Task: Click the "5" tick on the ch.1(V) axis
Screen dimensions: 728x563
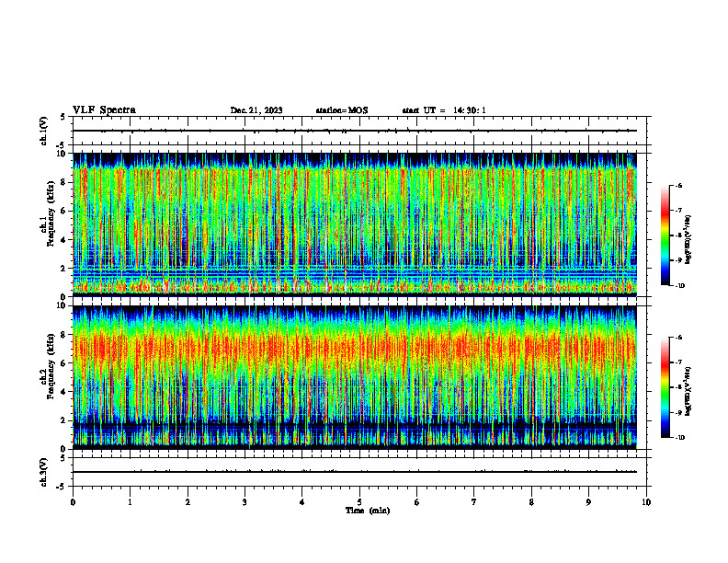Action: (x=63, y=117)
